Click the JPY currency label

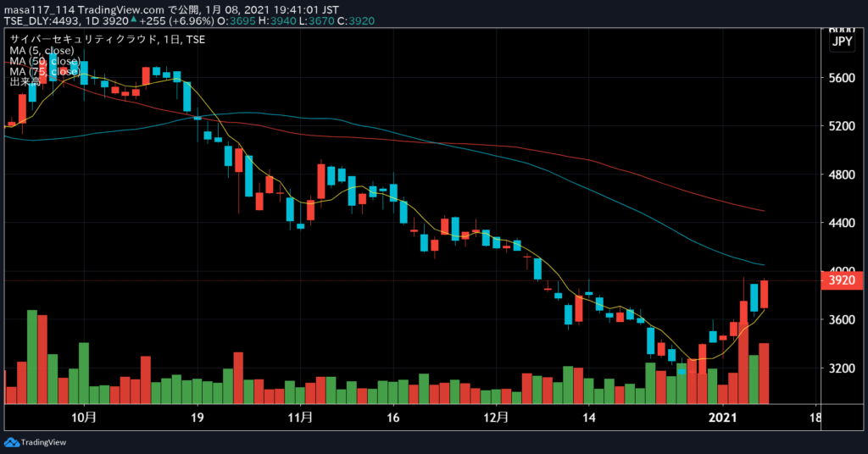(842, 42)
